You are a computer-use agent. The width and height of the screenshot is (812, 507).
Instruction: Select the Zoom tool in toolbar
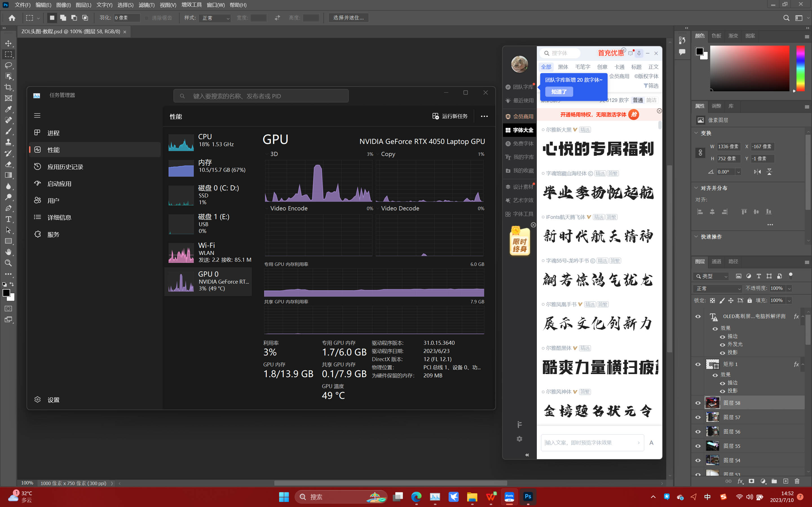pos(8,263)
